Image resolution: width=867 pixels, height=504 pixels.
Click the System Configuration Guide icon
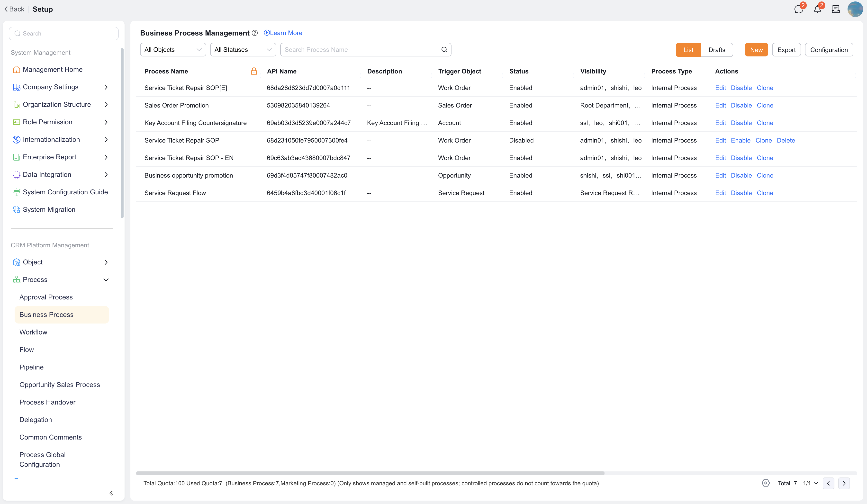coord(16,192)
